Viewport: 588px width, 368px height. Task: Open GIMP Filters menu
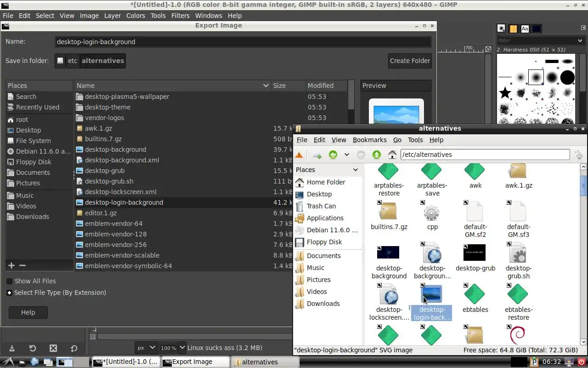(x=180, y=16)
